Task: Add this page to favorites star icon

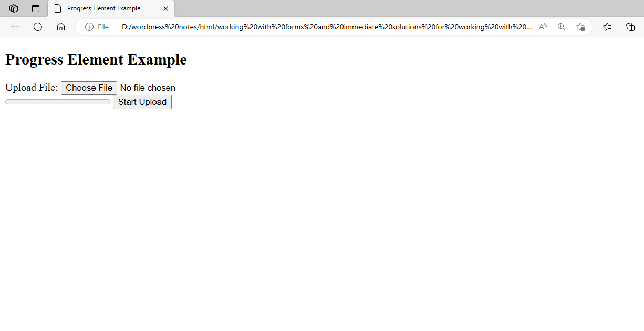Action: (580, 27)
